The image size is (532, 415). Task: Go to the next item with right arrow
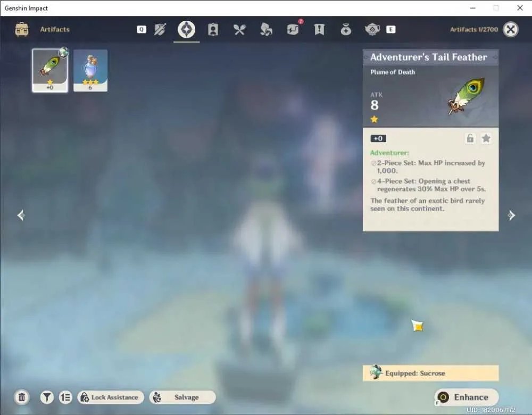(x=511, y=215)
